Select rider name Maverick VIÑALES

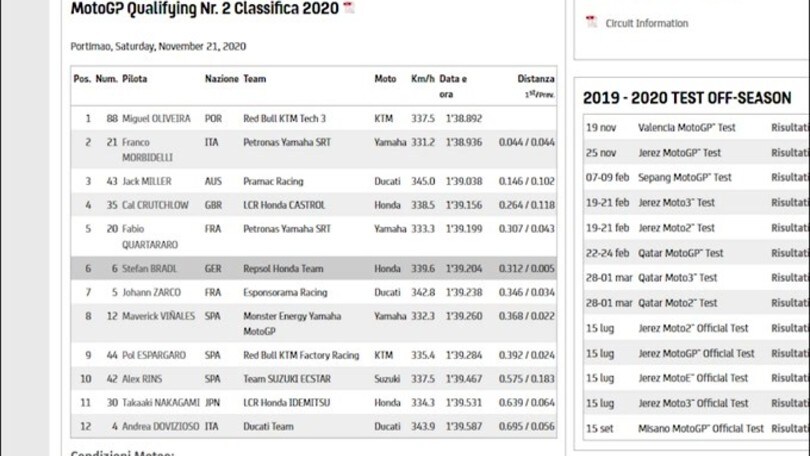159,316
